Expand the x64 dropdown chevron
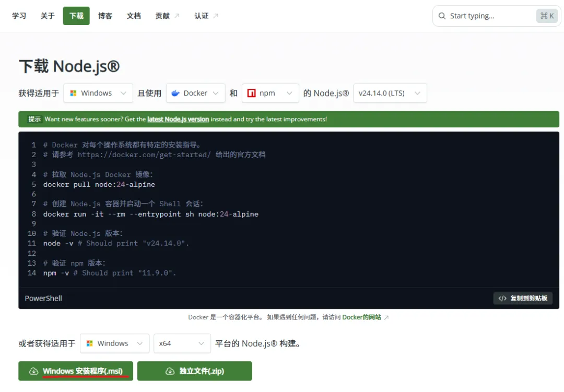The image size is (564, 392). 201,343
